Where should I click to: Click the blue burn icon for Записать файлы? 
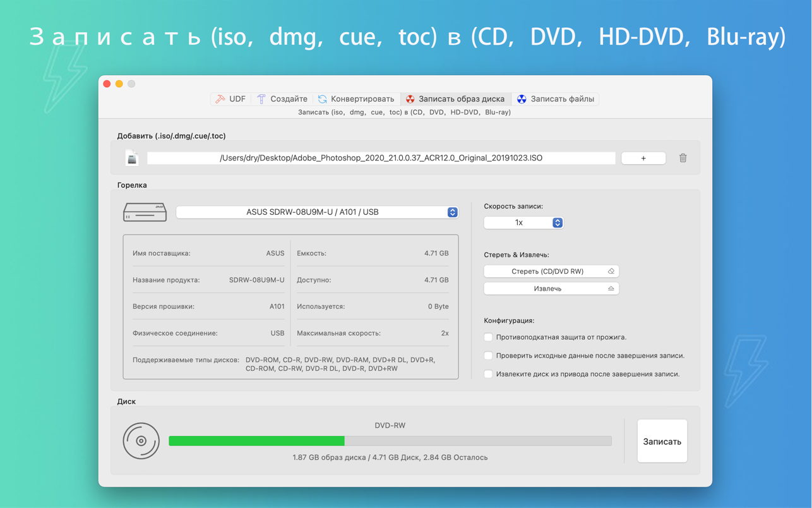coord(522,99)
